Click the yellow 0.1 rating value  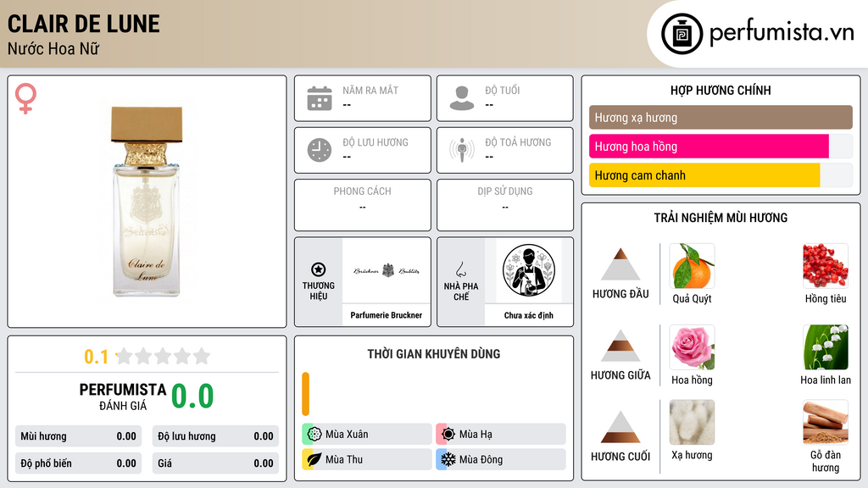point(96,357)
